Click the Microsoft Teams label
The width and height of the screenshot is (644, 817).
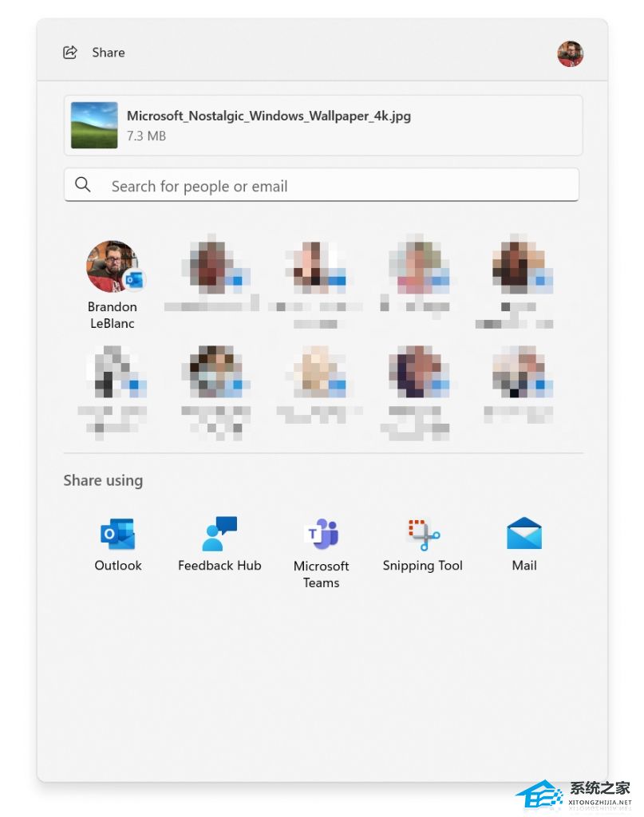tap(321, 574)
